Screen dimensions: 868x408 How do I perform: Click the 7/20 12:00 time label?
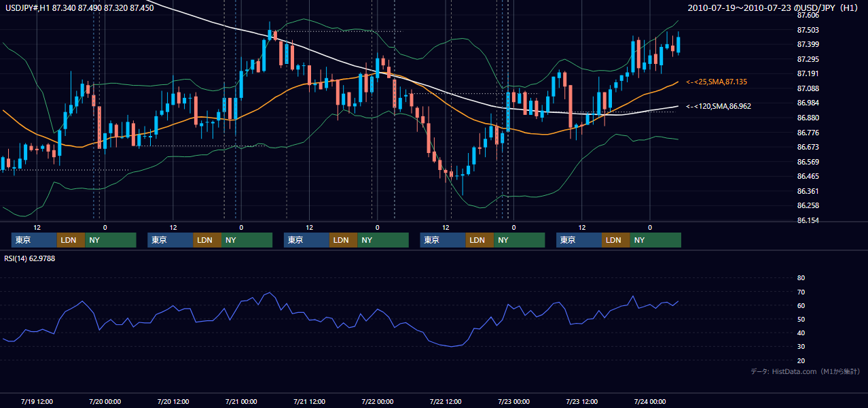[173, 401]
